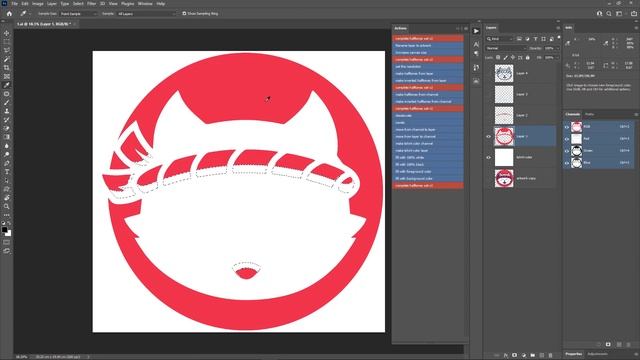This screenshot has height=360, width=640.
Task: Select the Gradient tool
Action: [7, 137]
